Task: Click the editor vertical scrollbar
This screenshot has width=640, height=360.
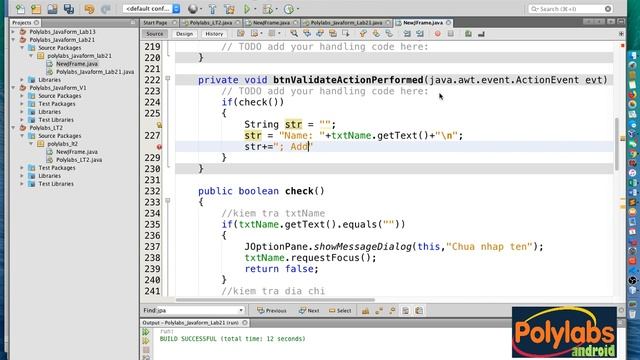Action: [x=616, y=144]
